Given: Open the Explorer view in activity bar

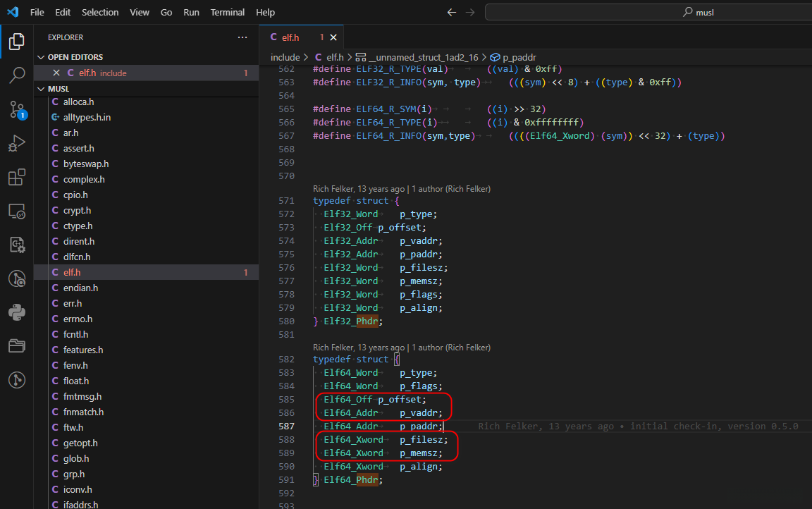Looking at the screenshot, I should [x=16, y=42].
